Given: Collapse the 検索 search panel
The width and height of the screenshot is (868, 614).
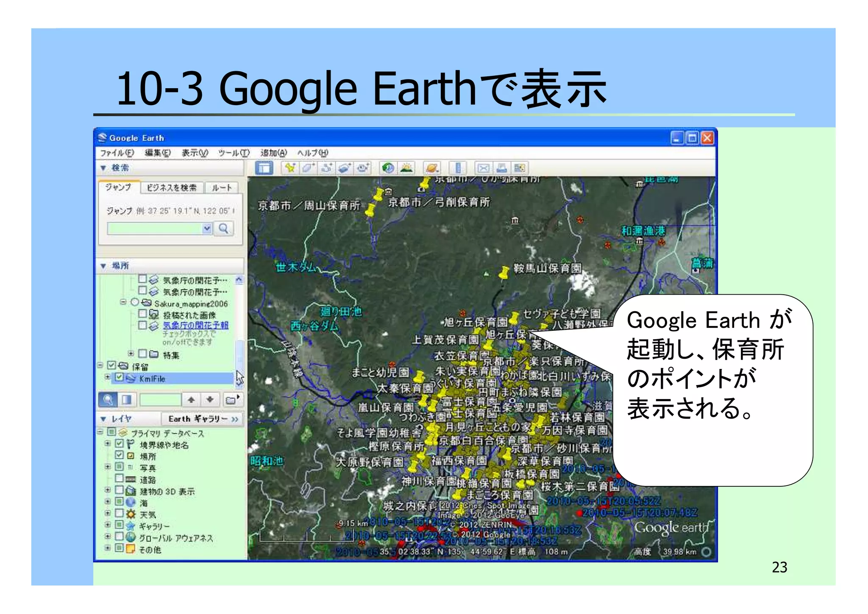Looking at the screenshot, I should tap(103, 168).
